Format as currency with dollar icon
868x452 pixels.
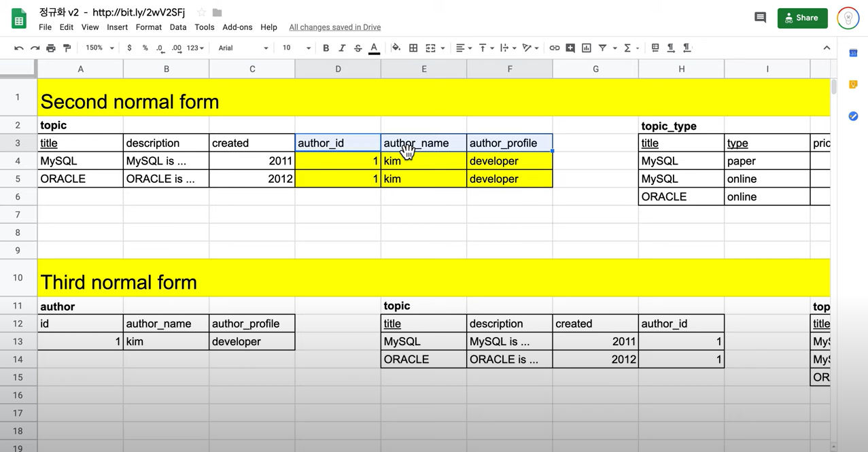129,48
